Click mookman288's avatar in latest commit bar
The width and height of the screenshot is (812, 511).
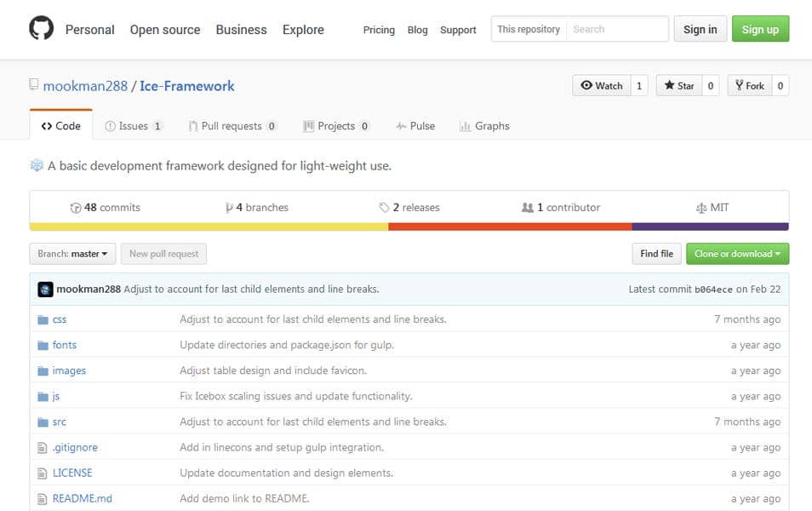coord(46,290)
